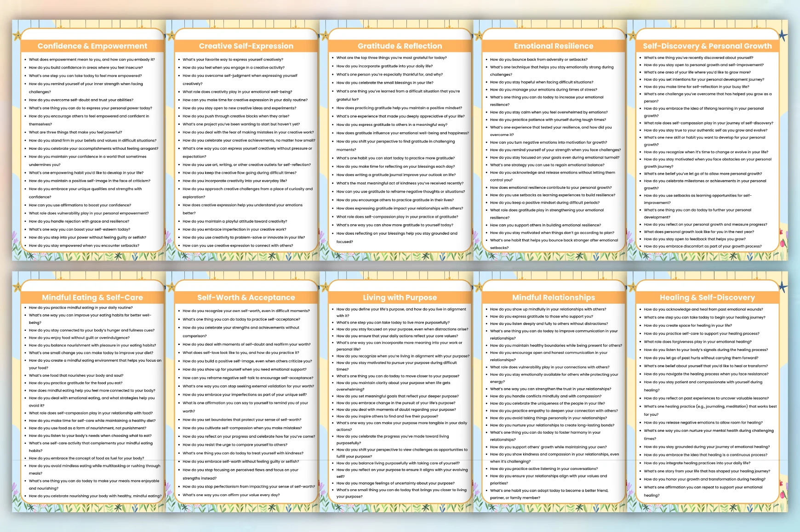Select the question on gratitude to those who support you
Screen dimensions: 800x532
tap(542, 317)
